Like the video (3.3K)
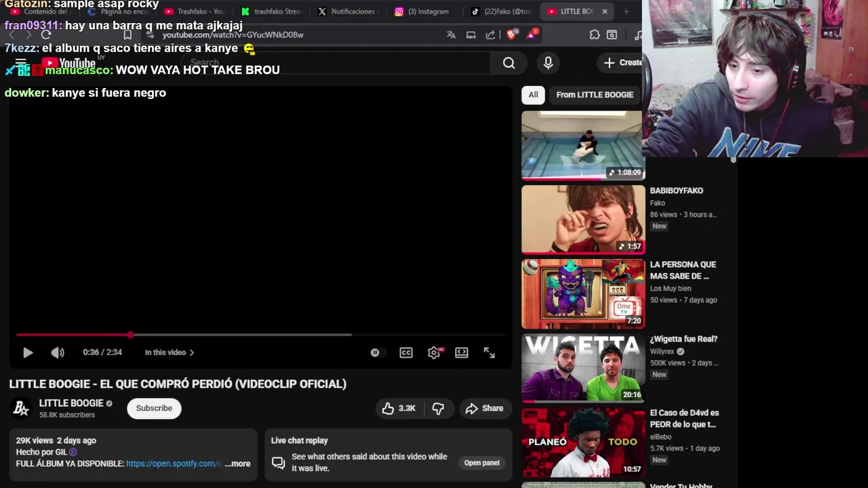This screenshot has width=868, height=488. (399, 408)
